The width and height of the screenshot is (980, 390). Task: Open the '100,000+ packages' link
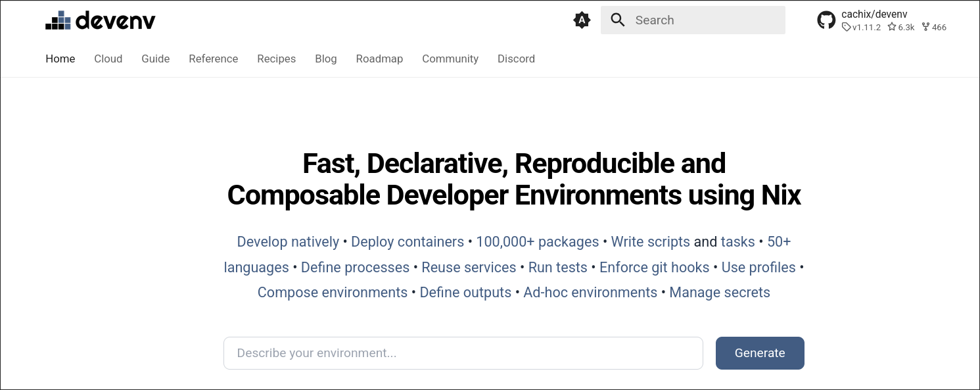538,241
